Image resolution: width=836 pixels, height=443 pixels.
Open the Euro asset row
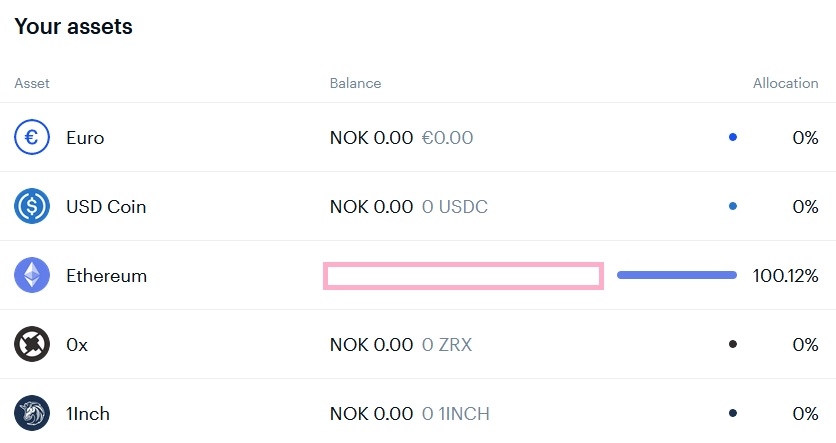[x=85, y=137]
